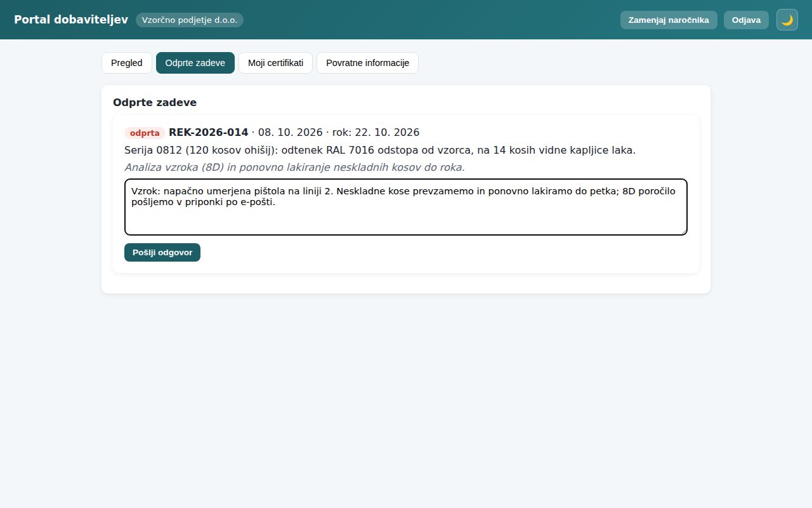
Task: Click the Odprte zadeve section heading
Action: (x=155, y=102)
